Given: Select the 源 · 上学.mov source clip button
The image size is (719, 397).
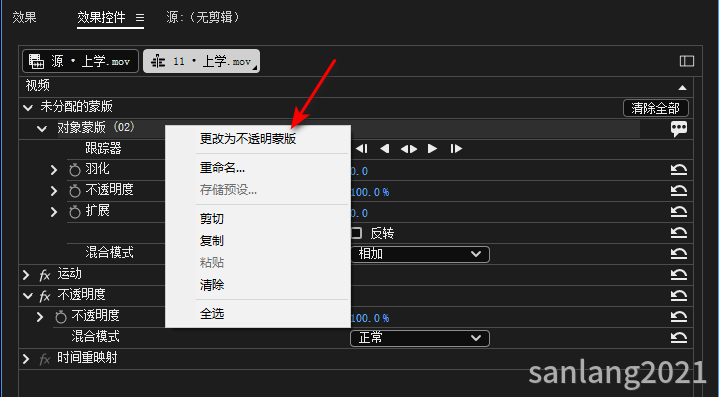Looking at the screenshot, I should 80,61.
